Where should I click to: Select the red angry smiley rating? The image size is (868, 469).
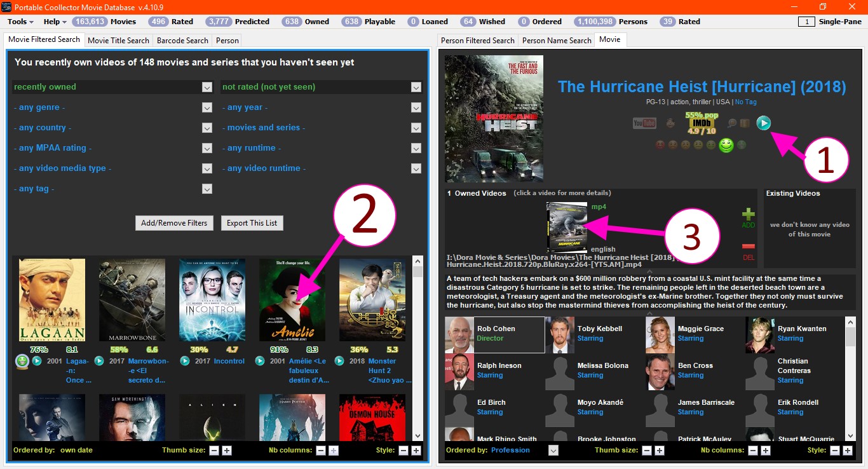(660, 145)
